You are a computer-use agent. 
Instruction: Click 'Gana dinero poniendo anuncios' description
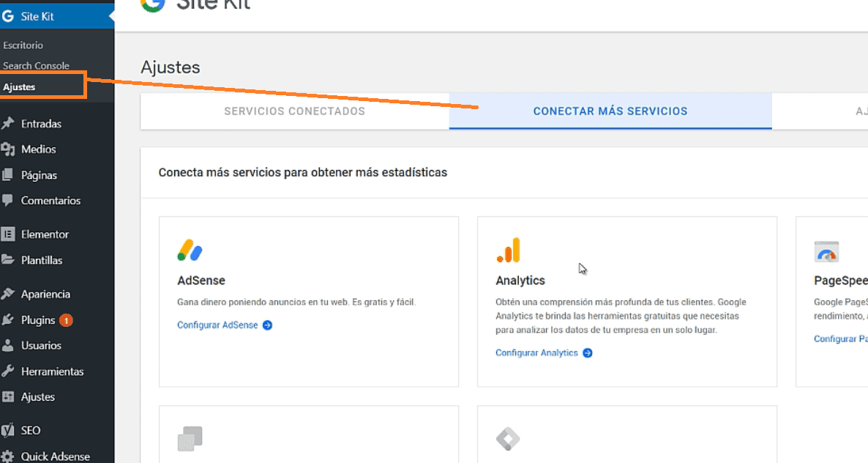pos(296,303)
